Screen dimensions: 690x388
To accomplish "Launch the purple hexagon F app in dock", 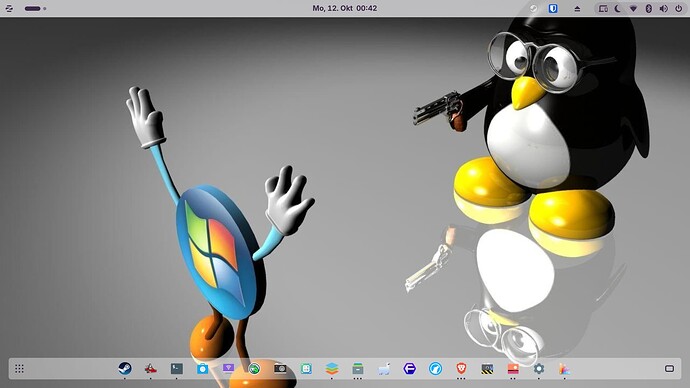I will click(410, 368).
